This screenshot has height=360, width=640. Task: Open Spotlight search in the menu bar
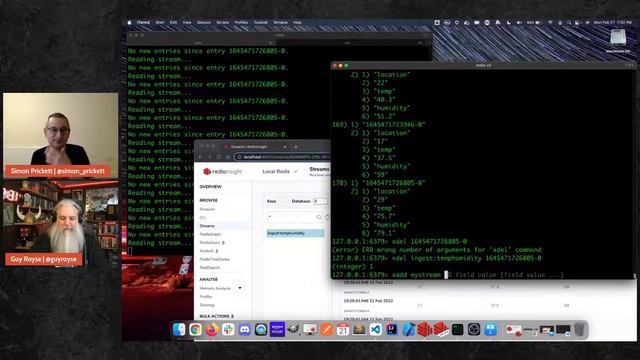click(x=569, y=22)
